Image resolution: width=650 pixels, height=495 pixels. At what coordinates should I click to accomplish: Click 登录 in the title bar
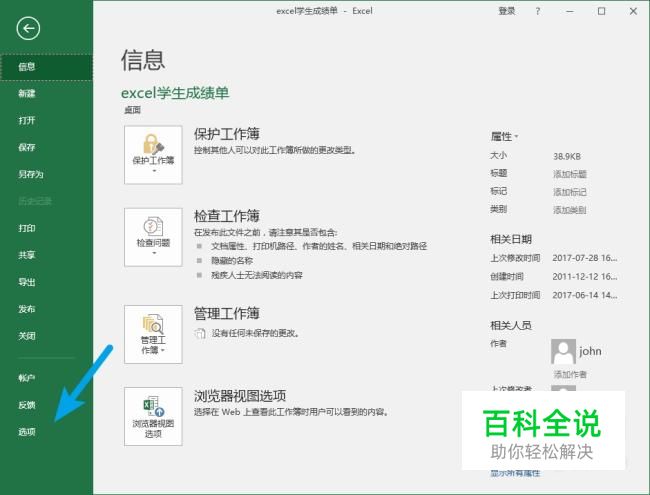[x=507, y=11]
